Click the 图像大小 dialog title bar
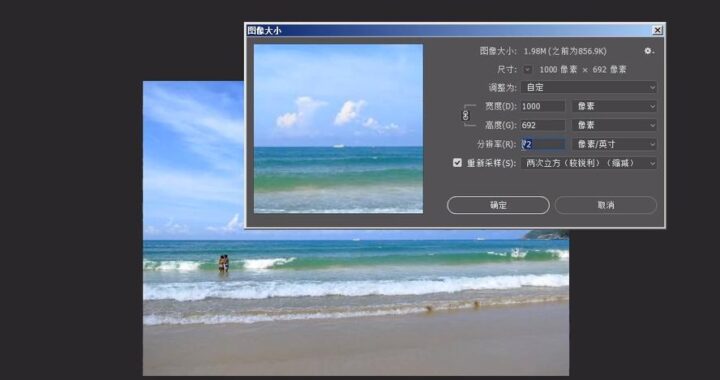The image size is (720, 380). pos(455,30)
